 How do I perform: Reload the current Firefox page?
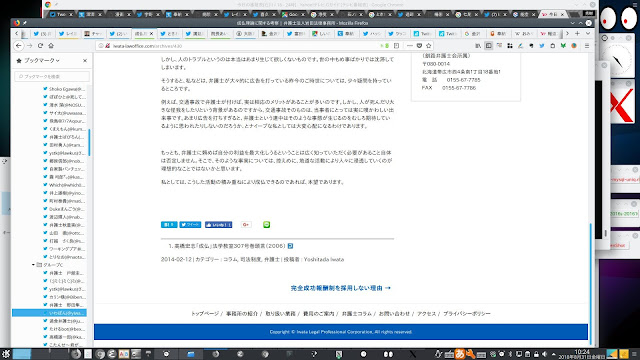click(40, 46)
